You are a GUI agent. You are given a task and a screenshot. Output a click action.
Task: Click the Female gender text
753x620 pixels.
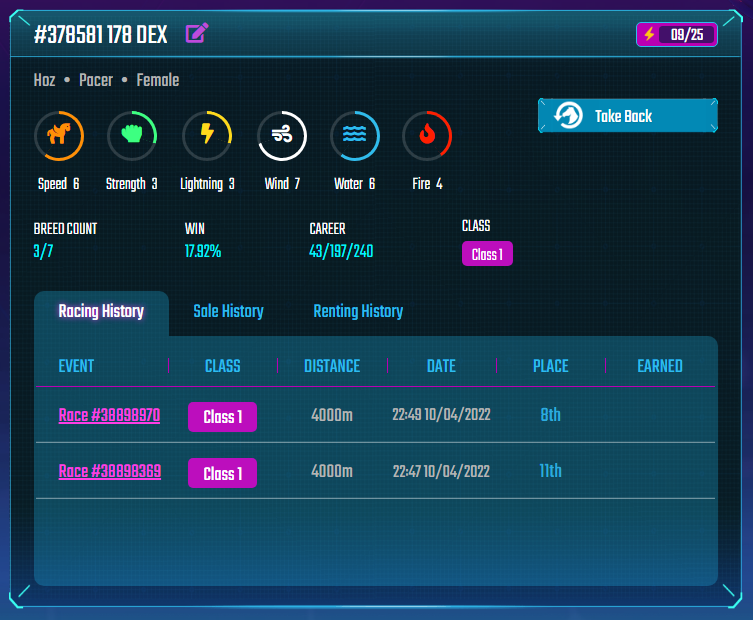click(x=158, y=80)
